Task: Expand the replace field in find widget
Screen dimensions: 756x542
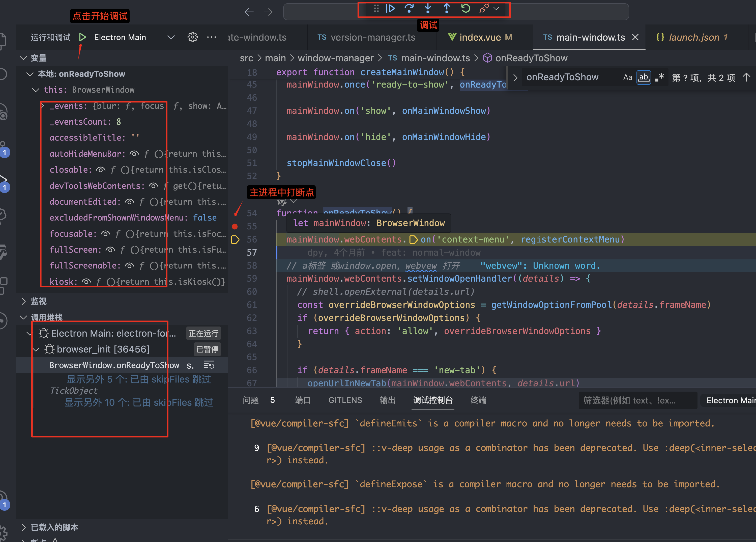Action: click(515, 77)
